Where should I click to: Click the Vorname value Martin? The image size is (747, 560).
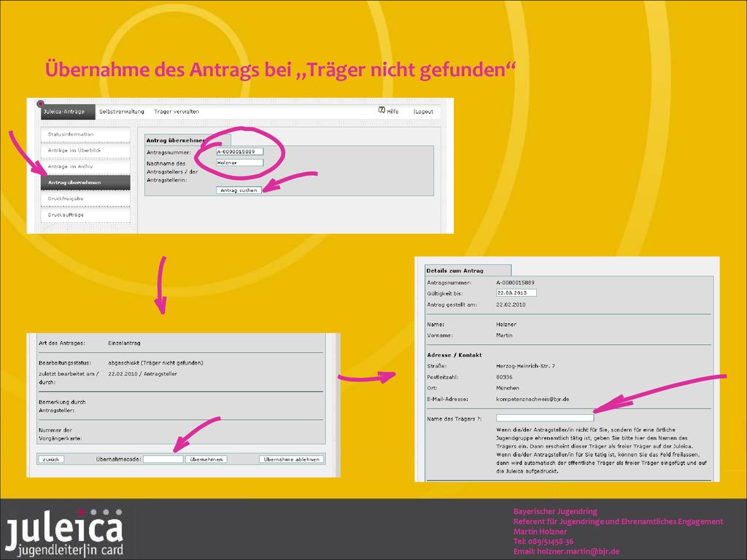pos(504,335)
